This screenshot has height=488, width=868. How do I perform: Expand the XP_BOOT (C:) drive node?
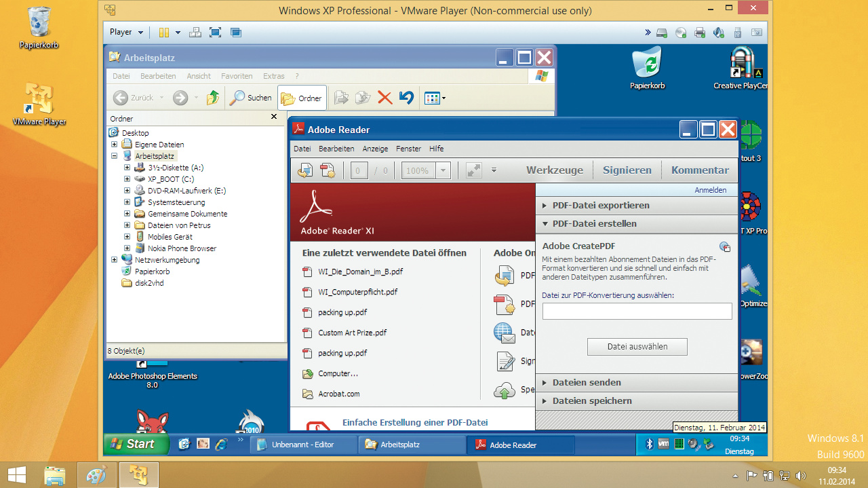(127, 179)
